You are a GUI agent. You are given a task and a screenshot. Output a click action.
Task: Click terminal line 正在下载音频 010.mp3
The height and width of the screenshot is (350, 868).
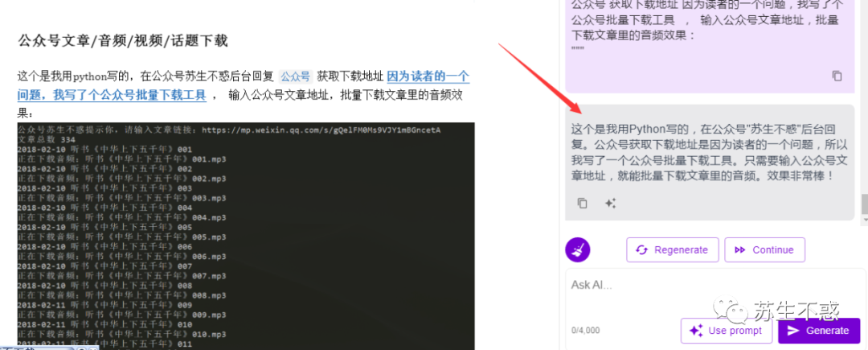coord(122,335)
